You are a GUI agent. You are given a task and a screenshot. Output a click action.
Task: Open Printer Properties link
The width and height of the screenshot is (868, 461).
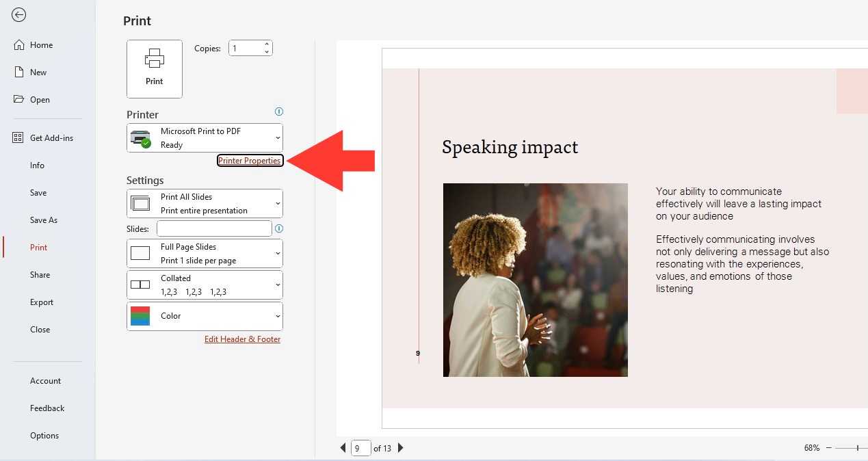(x=250, y=161)
